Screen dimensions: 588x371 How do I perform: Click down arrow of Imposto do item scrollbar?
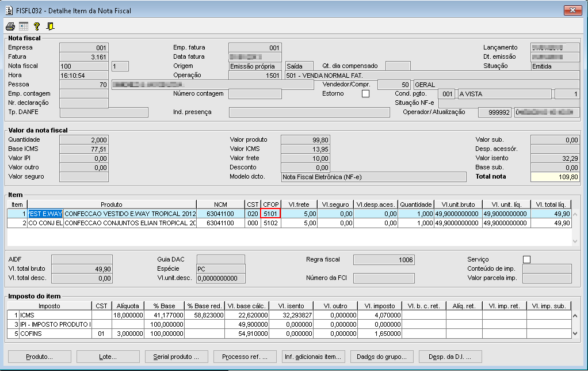[575, 334]
